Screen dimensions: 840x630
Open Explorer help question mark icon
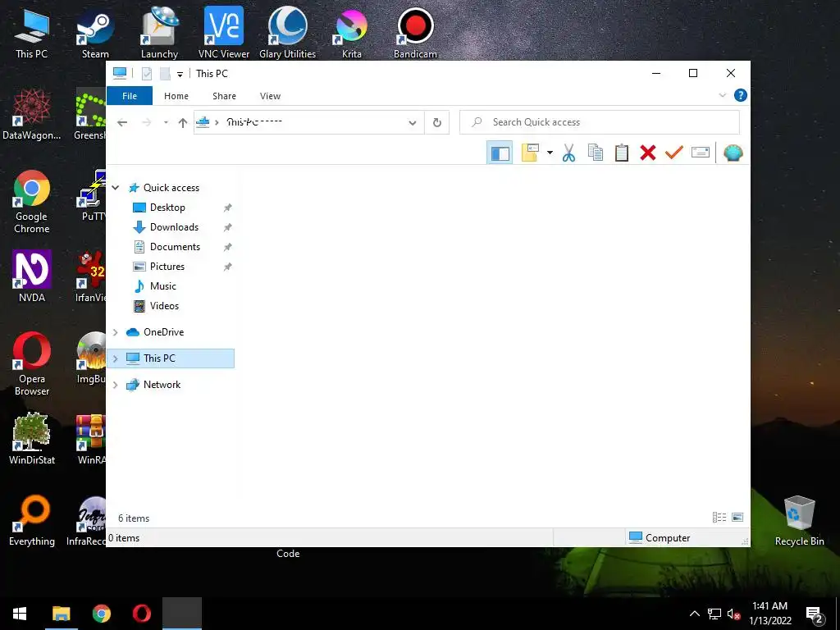click(x=741, y=95)
